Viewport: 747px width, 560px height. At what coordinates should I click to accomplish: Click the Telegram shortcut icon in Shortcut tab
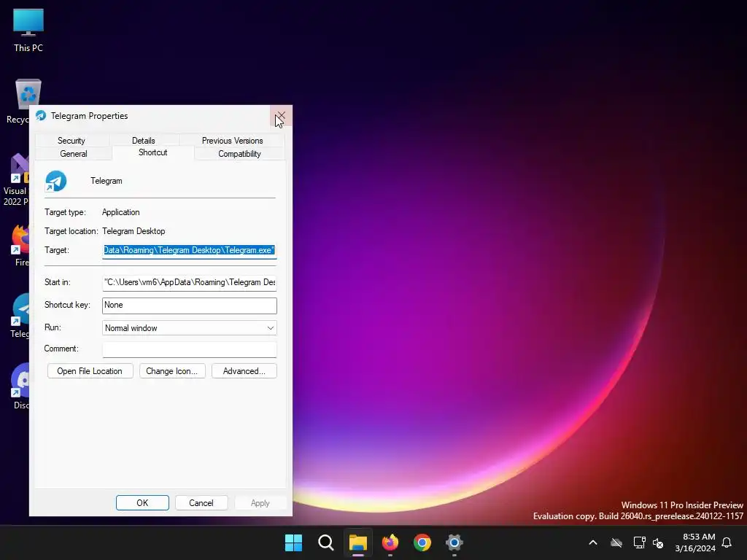pos(55,182)
